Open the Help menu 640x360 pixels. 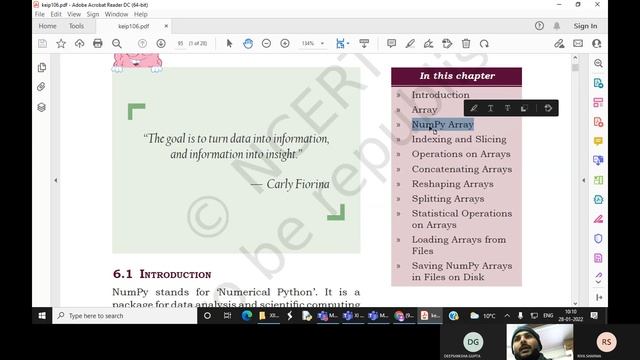(141, 14)
